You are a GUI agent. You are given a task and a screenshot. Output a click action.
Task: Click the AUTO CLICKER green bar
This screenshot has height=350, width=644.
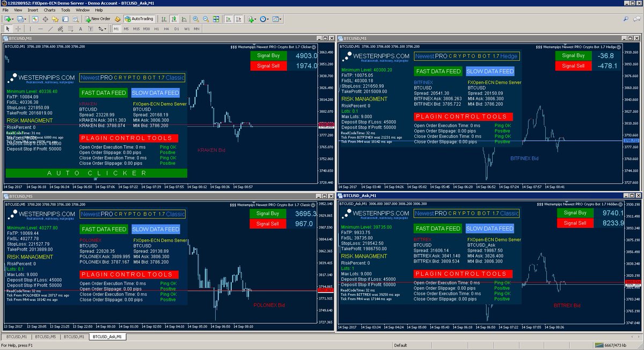coord(97,173)
